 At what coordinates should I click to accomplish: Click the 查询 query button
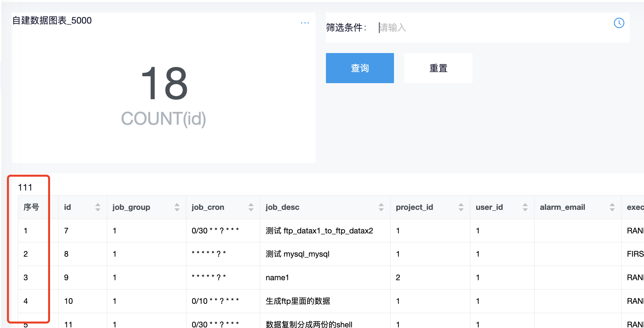(x=360, y=68)
